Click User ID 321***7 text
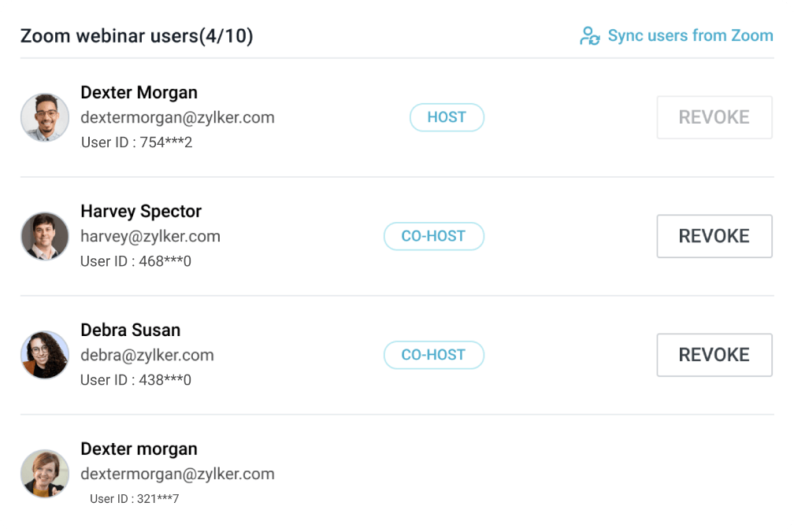Image resolution: width=794 pixels, height=532 pixels. [134, 498]
